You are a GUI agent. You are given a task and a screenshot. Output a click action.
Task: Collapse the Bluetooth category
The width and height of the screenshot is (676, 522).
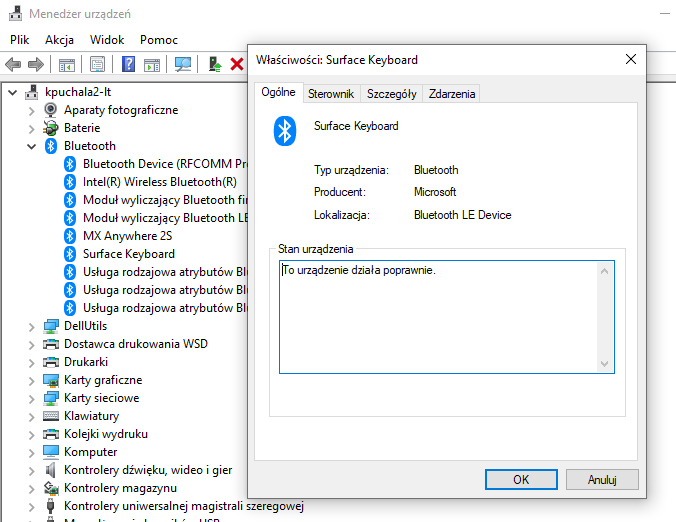point(31,147)
